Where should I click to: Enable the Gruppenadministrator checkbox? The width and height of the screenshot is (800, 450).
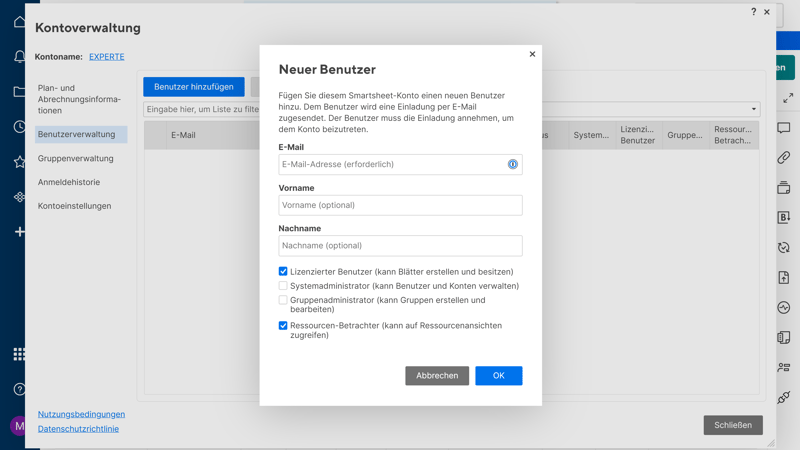coord(283,300)
